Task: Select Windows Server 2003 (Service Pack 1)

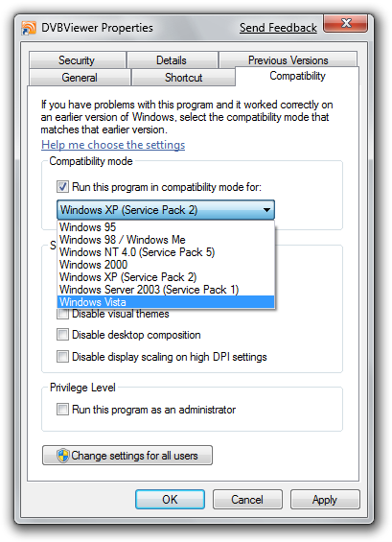Action: pyautogui.click(x=166, y=290)
